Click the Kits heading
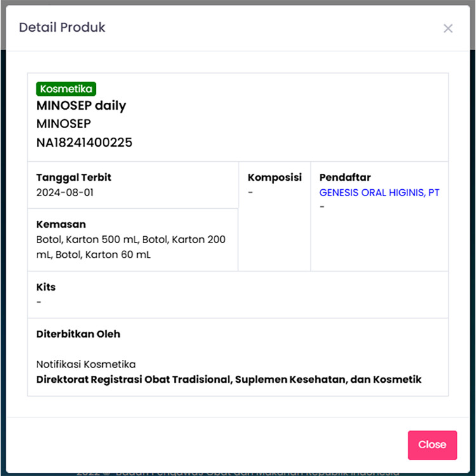The image size is (476, 476). pyautogui.click(x=46, y=287)
